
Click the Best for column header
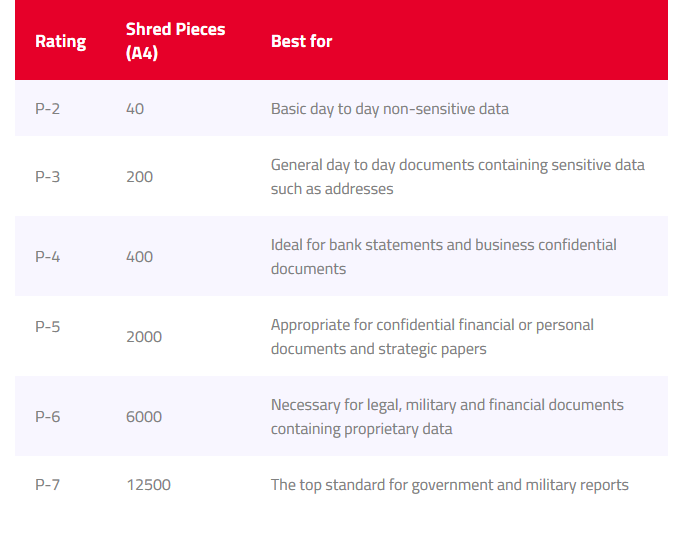(x=301, y=41)
